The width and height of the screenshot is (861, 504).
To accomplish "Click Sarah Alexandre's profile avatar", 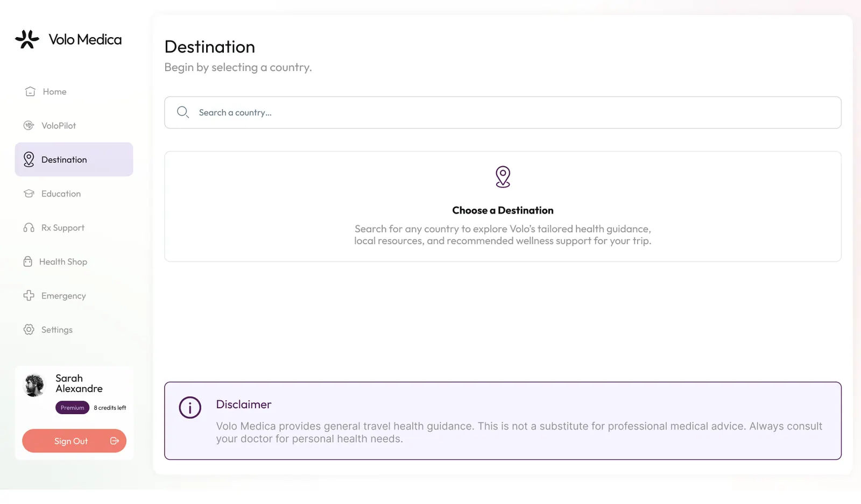I will pos(35,386).
